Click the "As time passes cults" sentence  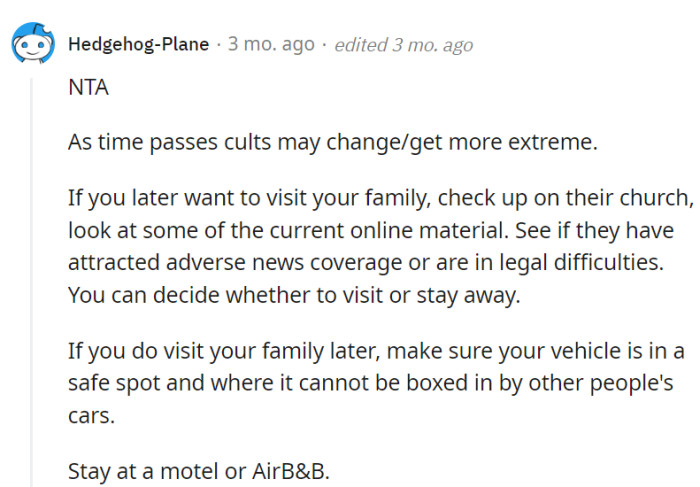coord(332,141)
